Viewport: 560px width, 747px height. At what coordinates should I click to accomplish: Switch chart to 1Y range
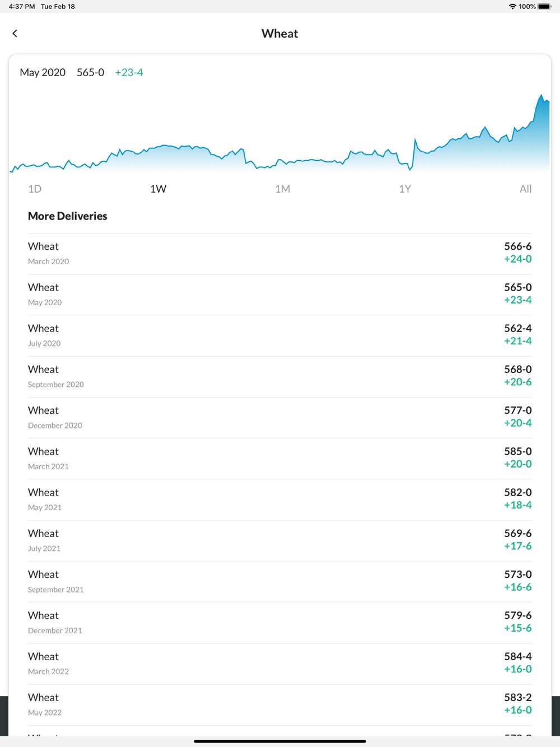[405, 189]
